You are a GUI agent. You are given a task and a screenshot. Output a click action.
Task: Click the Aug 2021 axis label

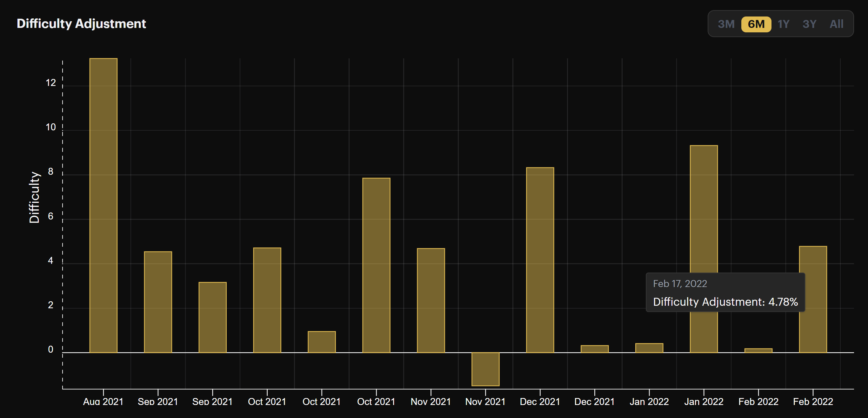click(103, 401)
